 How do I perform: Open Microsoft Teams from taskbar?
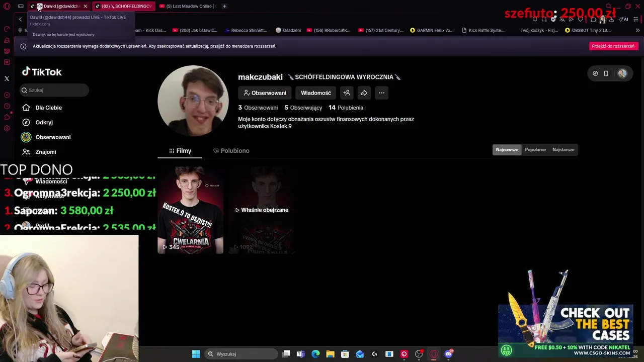(x=300, y=354)
